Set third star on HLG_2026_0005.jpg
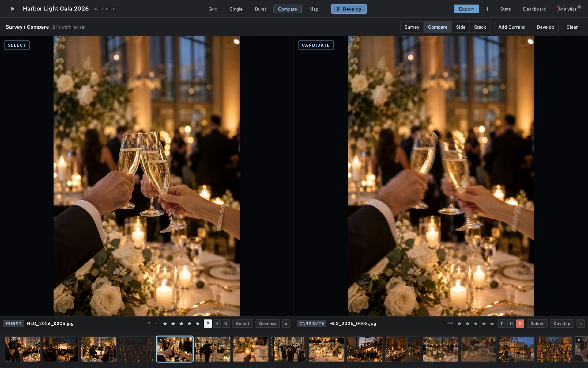 point(181,324)
